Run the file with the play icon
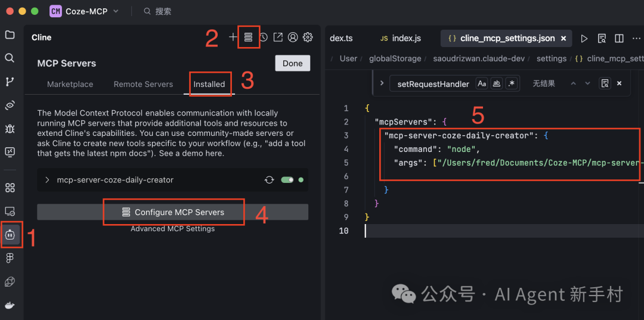This screenshot has height=320, width=644. (x=584, y=39)
